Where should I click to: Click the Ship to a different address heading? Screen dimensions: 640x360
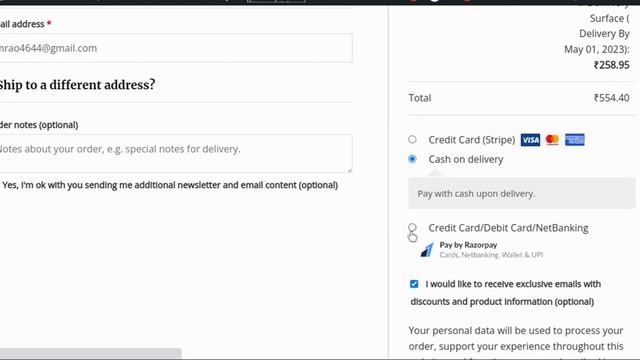77,85
